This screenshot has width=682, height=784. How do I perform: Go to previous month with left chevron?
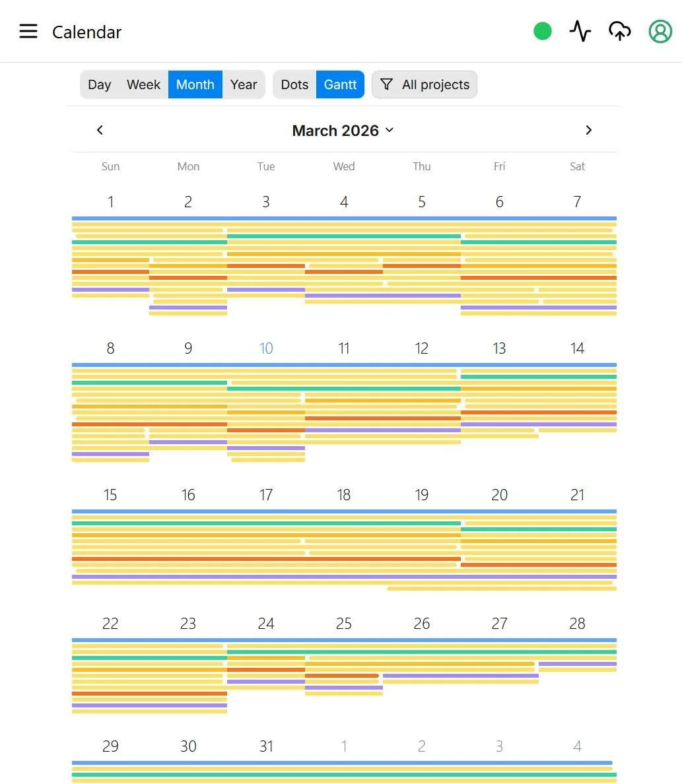(x=100, y=130)
